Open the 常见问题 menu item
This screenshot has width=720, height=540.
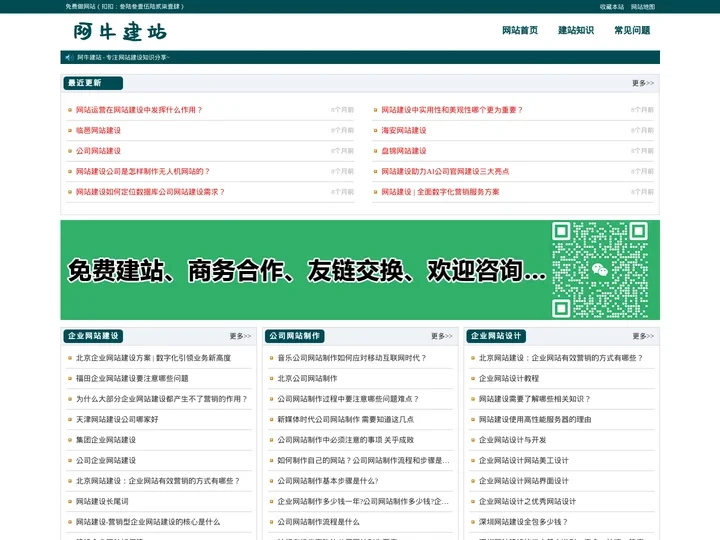tap(632, 30)
